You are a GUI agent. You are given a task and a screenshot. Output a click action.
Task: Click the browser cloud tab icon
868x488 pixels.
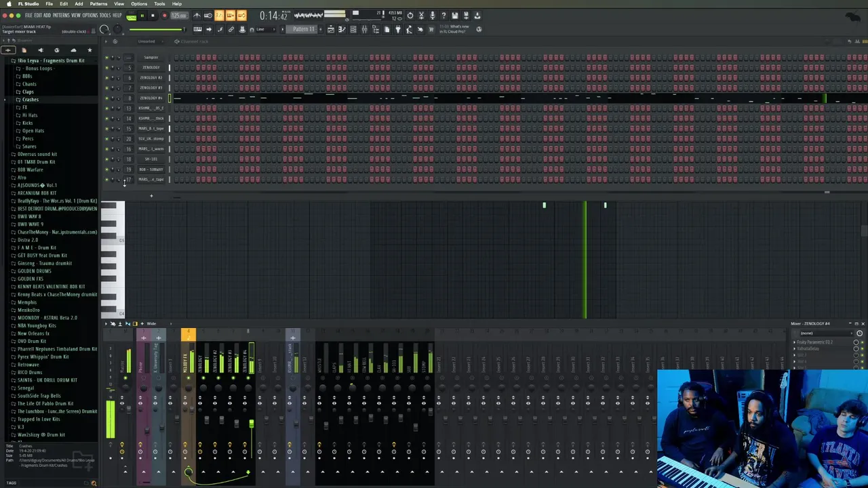(73, 50)
